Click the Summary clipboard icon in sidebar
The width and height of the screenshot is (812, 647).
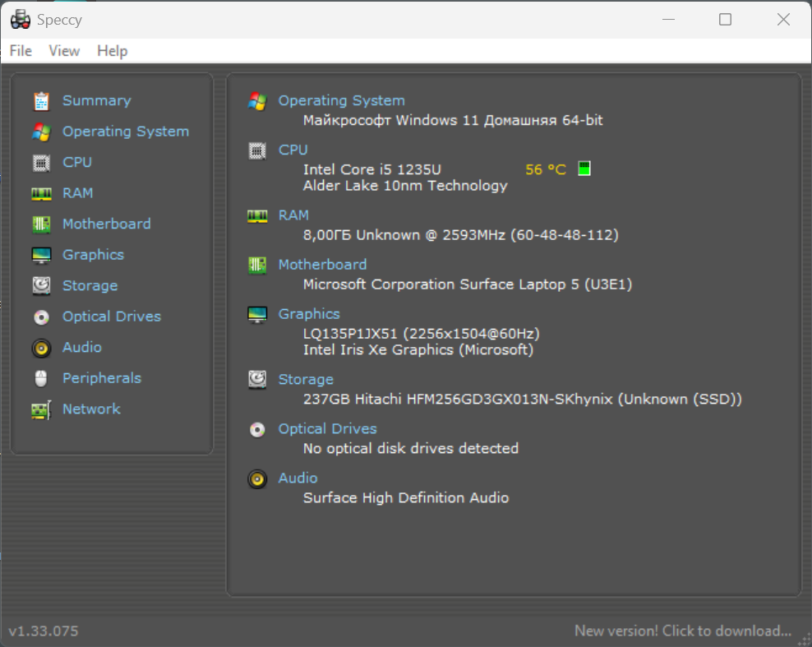(x=41, y=101)
